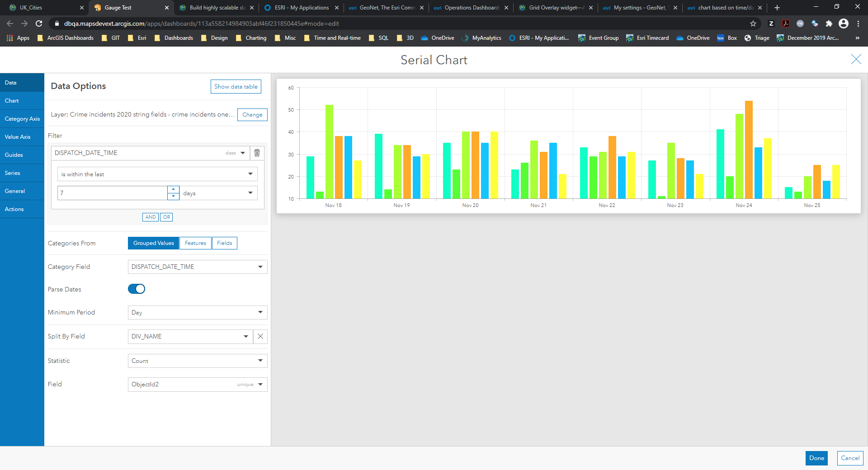The width and height of the screenshot is (868, 470).
Task: Click the filter value field showing 7
Action: click(x=112, y=193)
